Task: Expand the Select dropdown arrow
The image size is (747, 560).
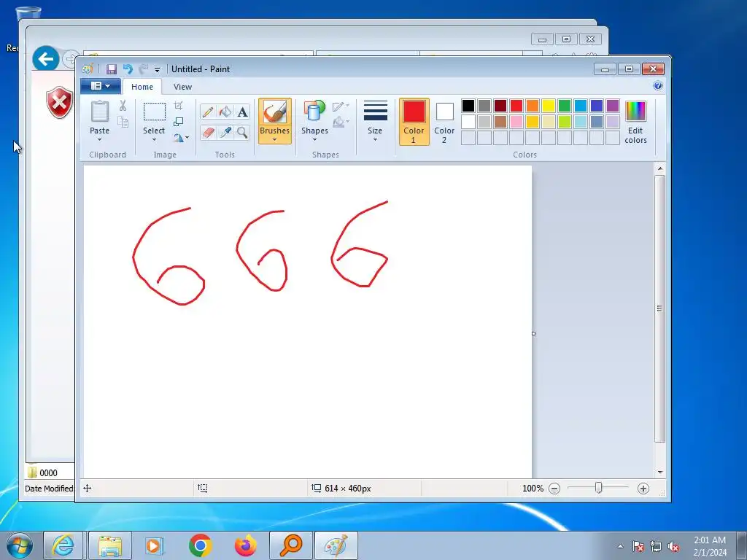Action: tap(154, 140)
